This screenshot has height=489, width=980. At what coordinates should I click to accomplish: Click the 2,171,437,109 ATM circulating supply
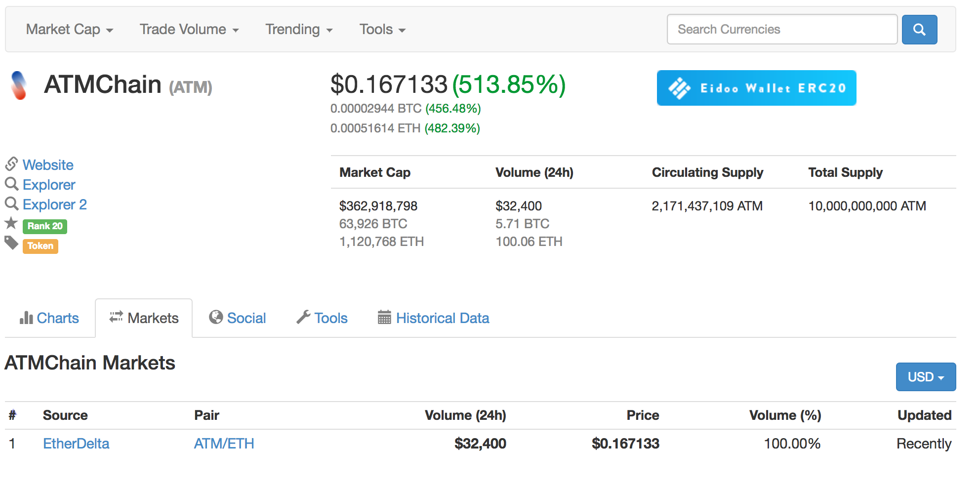[707, 206]
